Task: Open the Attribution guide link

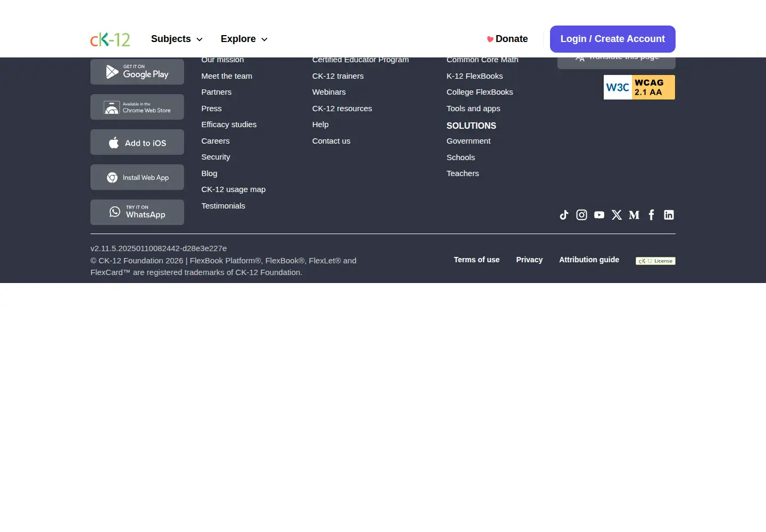Action: (589, 260)
